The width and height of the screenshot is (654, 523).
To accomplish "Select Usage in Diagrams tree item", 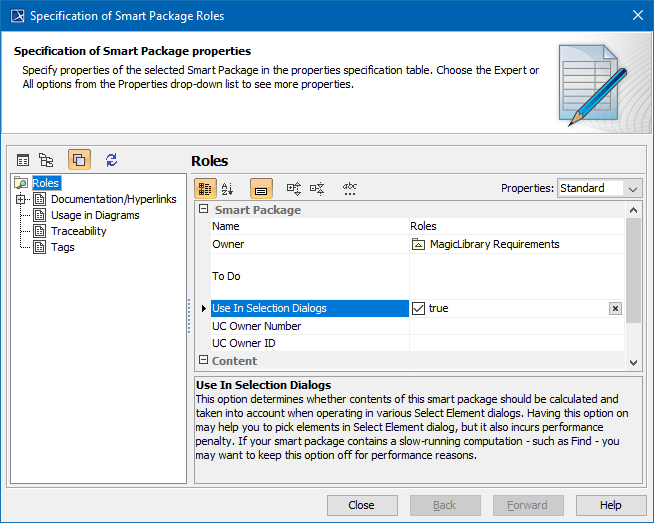I will coord(95,215).
